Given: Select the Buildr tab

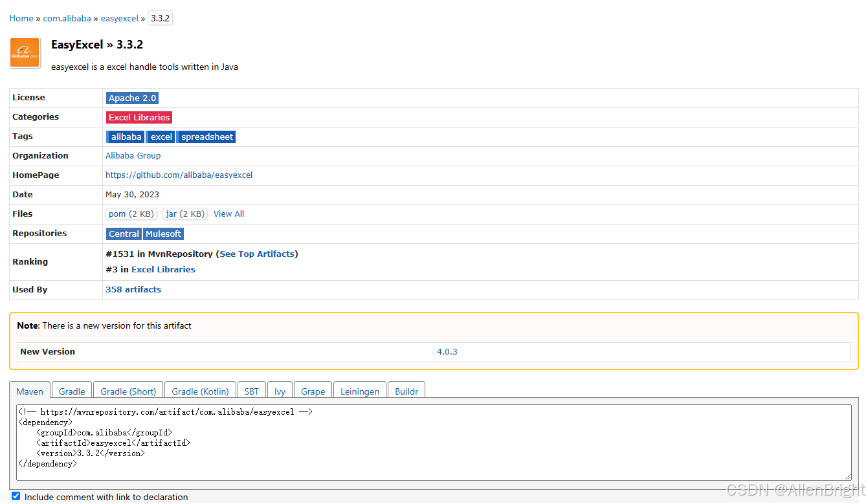Looking at the screenshot, I should pos(406,391).
